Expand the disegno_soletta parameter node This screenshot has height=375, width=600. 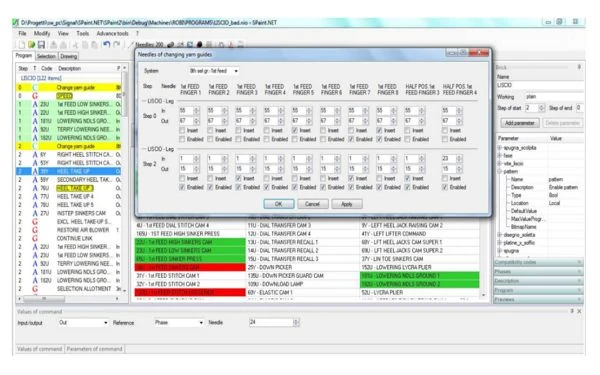pos(499,235)
